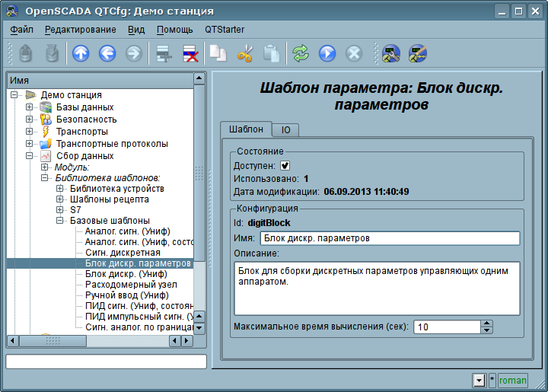Collapse the Библиотека шаблонов node
The image size is (548, 392).
44,177
